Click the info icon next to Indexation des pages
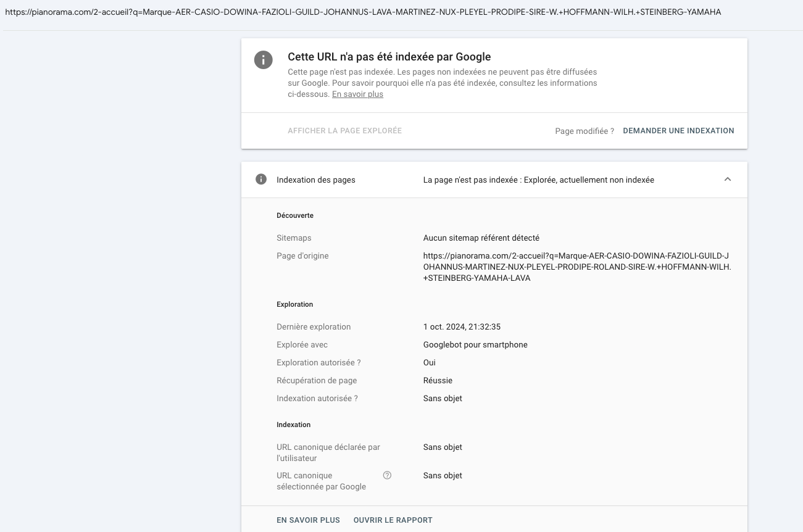803x532 pixels. tap(261, 180)
